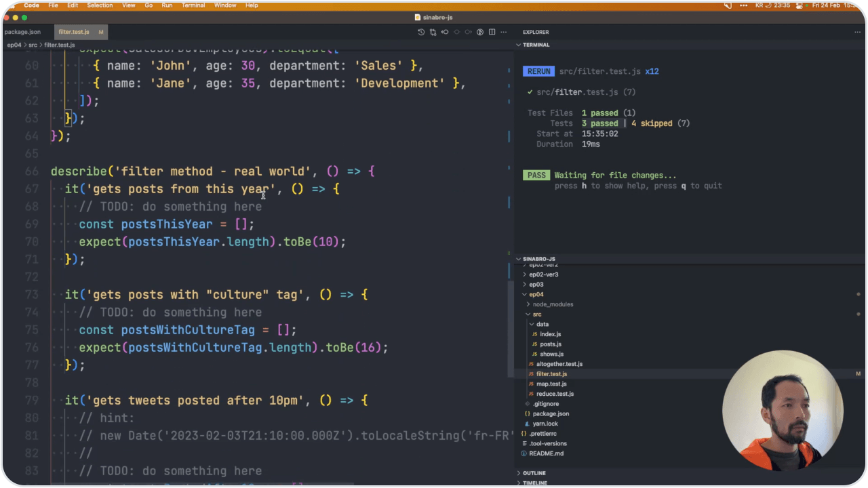The width and height of the screenshot is (868, 488).
Task: Click the info icon of README.md
Action: click(x=524, y=453)
